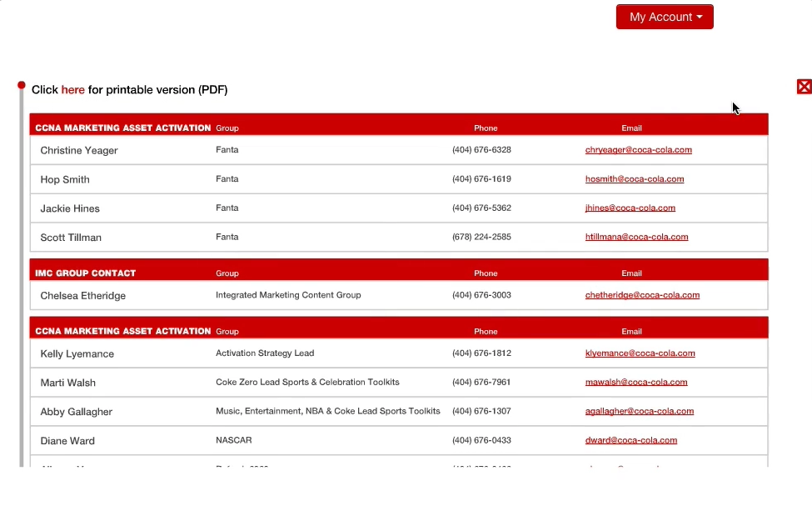The width and height of the screenshot is (812, 511).
Task: Click phone number (404) 676-1619
Action: point(481,178)
